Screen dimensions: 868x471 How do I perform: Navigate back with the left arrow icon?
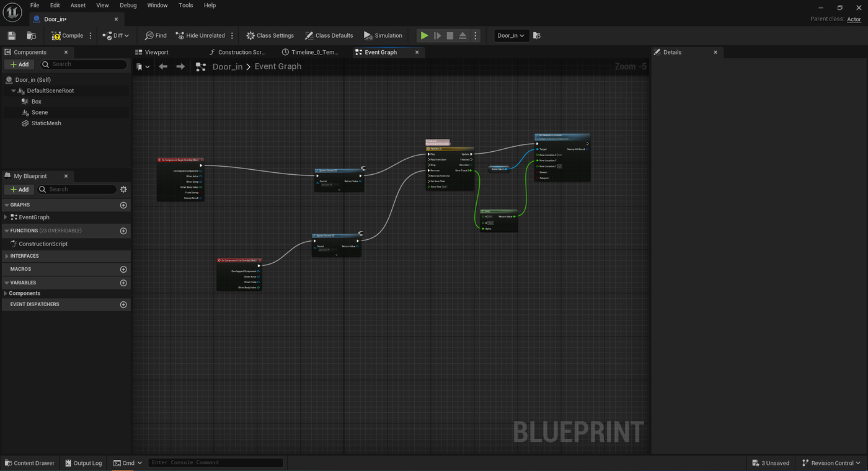pos(163,66)
